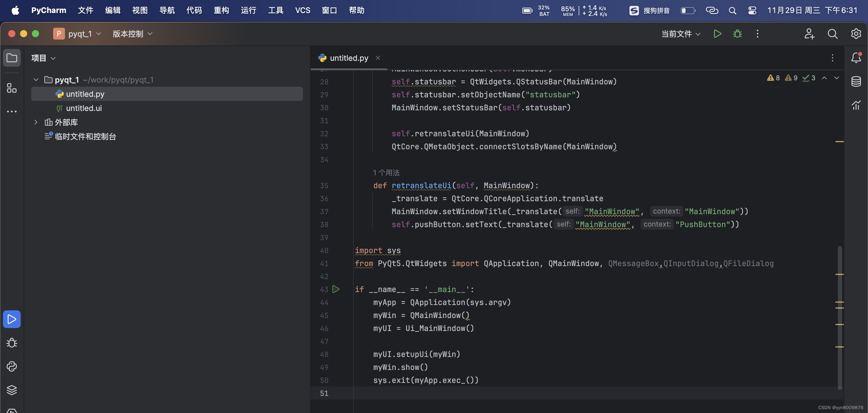The image size is (868, 413).
Task: Open the IDE settings gear
Action: (x=856, y=34)
